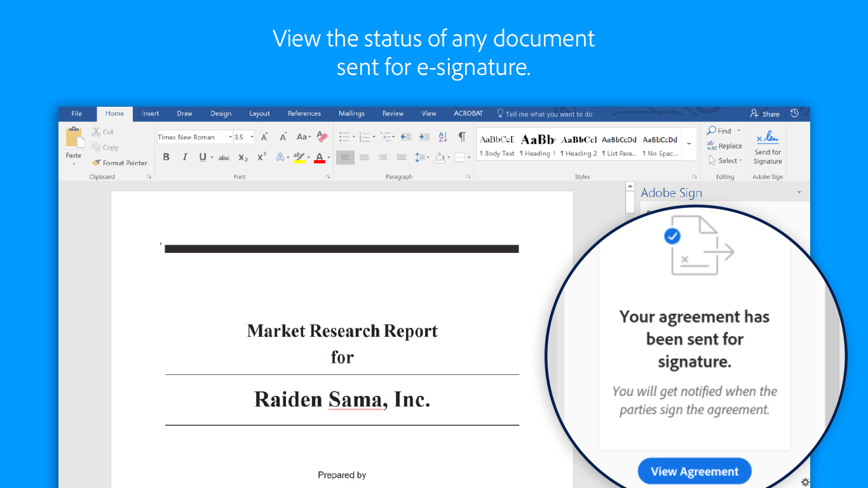Align paragraph text to the right

click(383, 157)
